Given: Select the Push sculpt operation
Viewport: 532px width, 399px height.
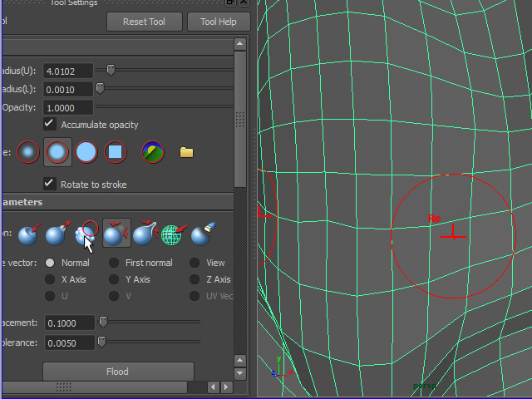Looking at the screenshot, I should [x=30, y=235].
